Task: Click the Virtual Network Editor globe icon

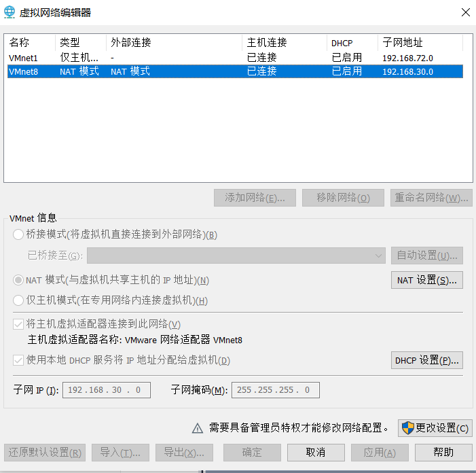Action: click(x=10, y=12)
